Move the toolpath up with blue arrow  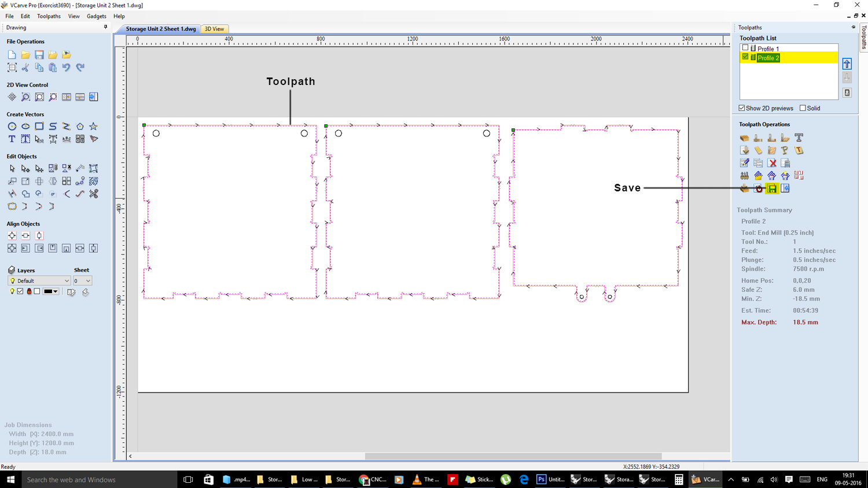point(847,64)
